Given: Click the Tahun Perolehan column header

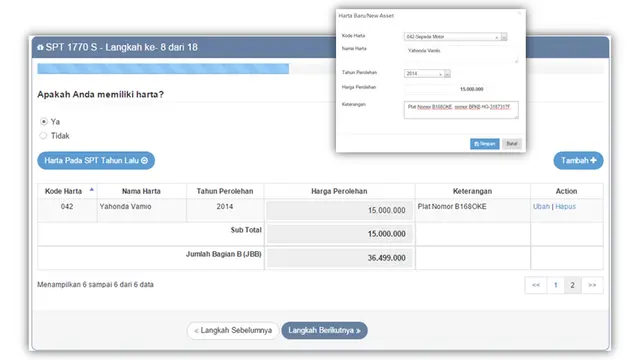Looking at the screenshot, I should (x=225, y=191).
